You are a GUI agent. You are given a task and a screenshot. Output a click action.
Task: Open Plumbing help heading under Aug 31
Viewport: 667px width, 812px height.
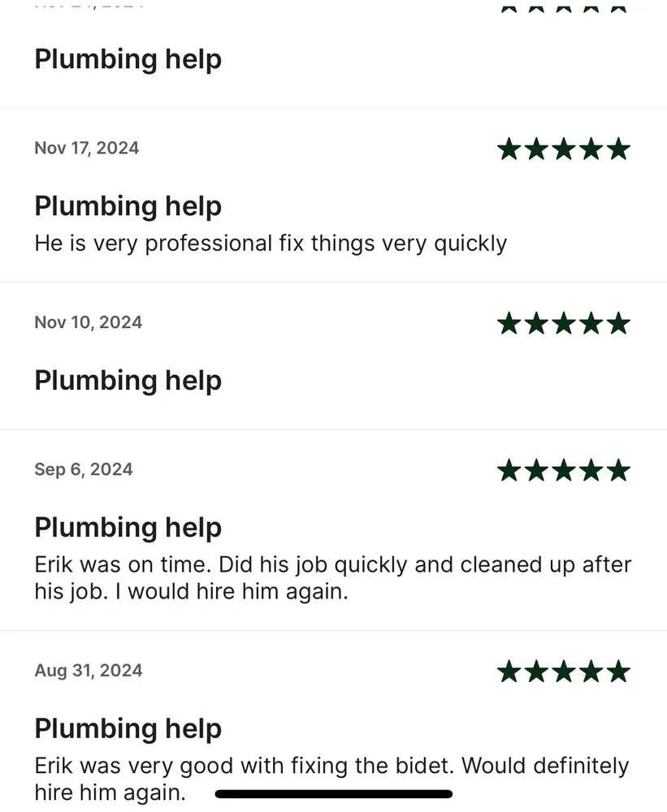point(128,729)
